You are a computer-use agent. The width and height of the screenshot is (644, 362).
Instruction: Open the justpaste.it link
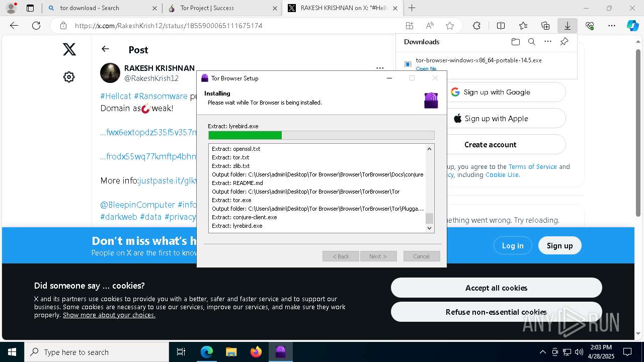pos(168,180)
